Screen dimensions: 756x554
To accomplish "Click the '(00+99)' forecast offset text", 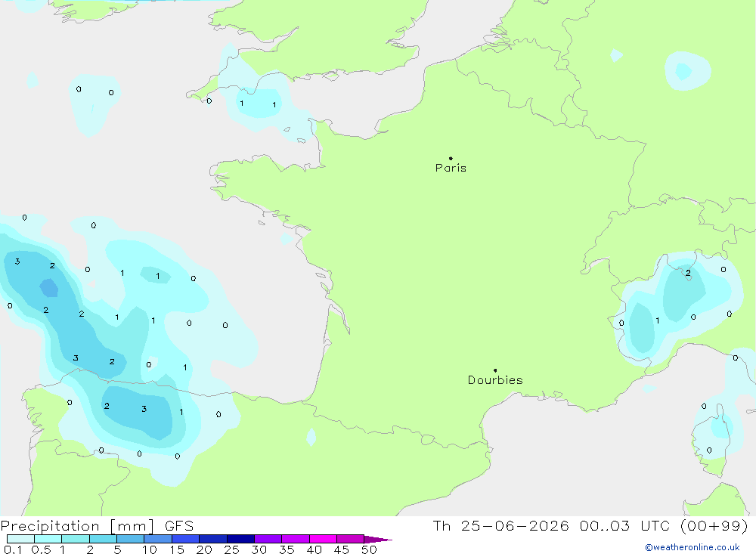I will [x=714, y=525].
